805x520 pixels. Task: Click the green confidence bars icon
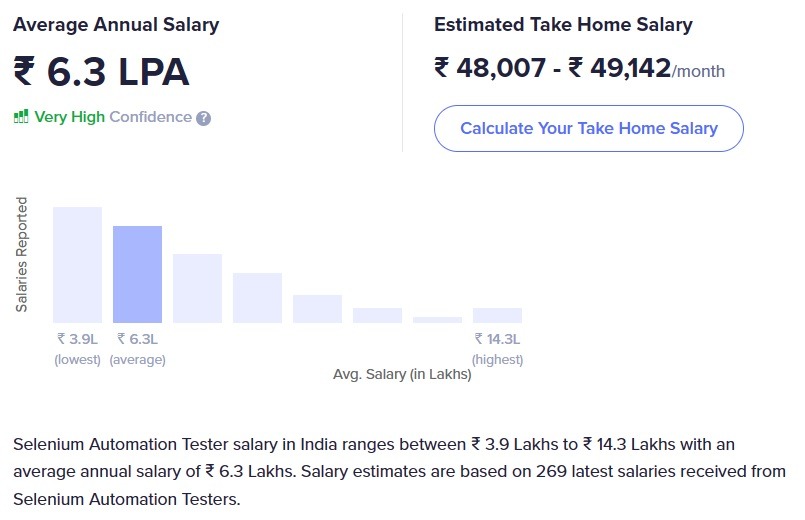pos(21,117)
